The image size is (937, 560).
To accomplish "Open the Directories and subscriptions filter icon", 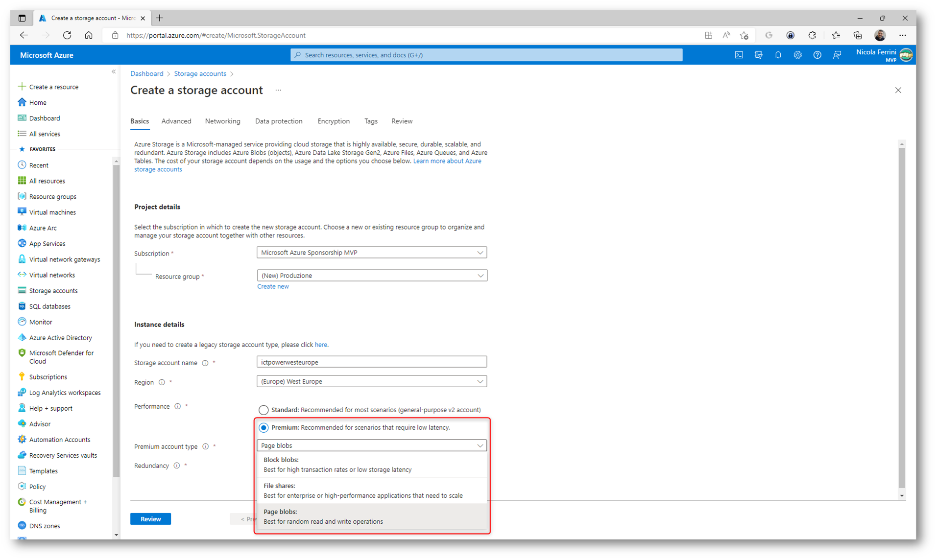I will click(x=758, y=55).
